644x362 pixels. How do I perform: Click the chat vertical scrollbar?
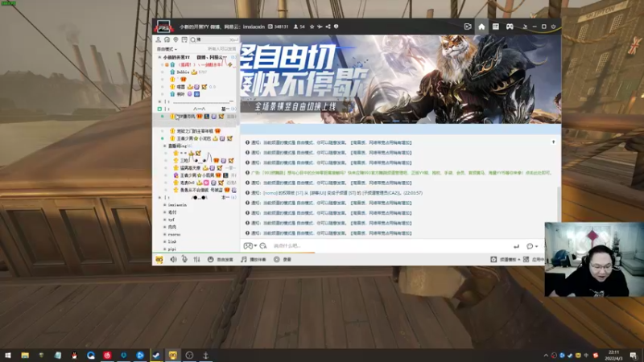(x=558, y=204)
